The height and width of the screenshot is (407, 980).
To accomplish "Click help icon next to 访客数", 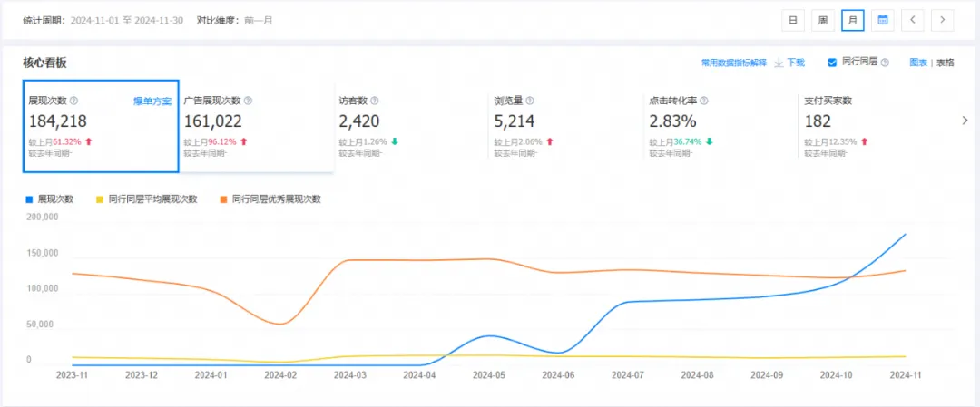I will [374, 101].
